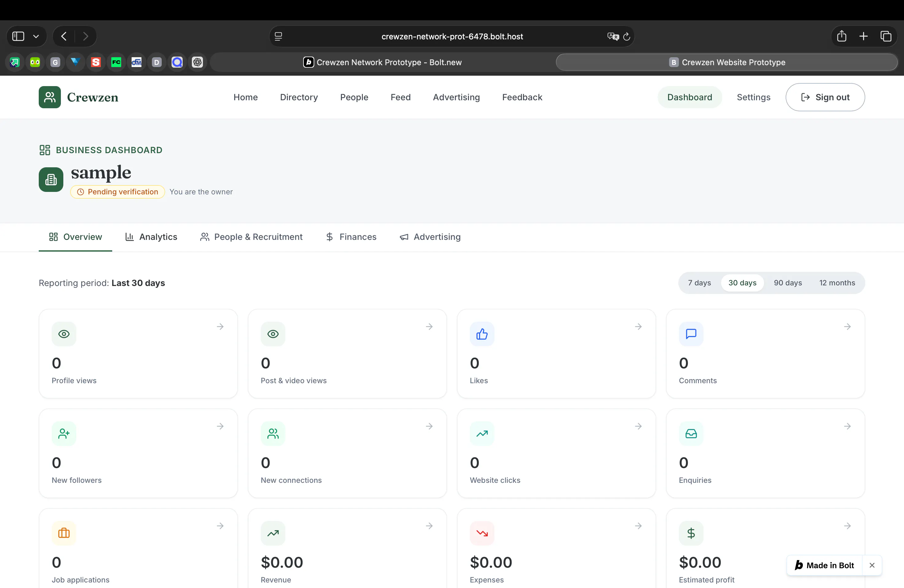904x588 pixels.
Task: Open a new browser tab with plus icon
Action: coord(864,36)
